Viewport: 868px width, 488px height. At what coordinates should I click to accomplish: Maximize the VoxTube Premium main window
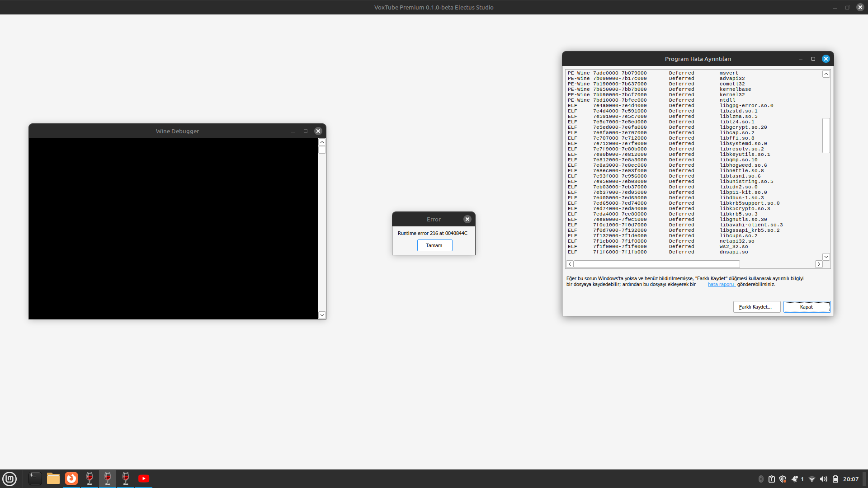click(848, 7)
